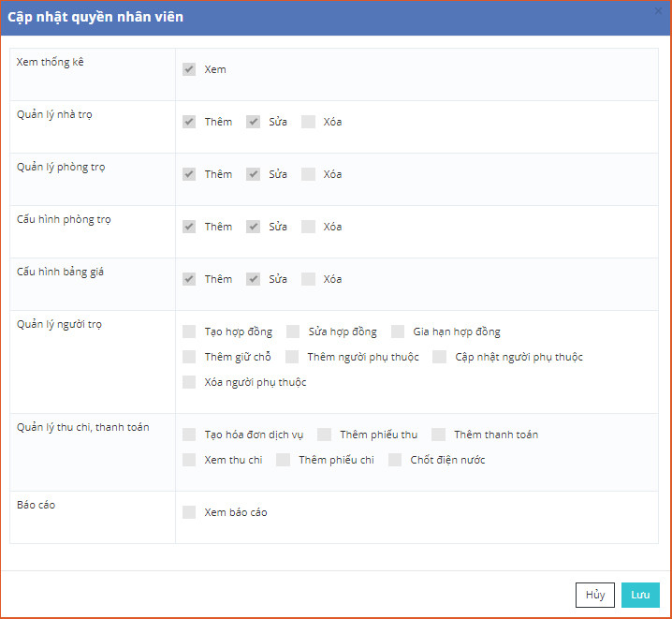Check 'Xóa' in Cấu hình bảng giá row
Screen dimensions: 672x619
(x=309, y=279)
